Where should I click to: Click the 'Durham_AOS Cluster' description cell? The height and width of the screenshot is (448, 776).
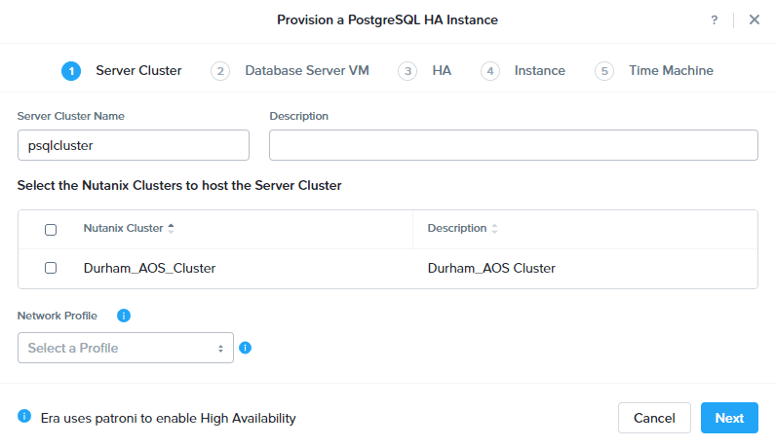(491, 268)
